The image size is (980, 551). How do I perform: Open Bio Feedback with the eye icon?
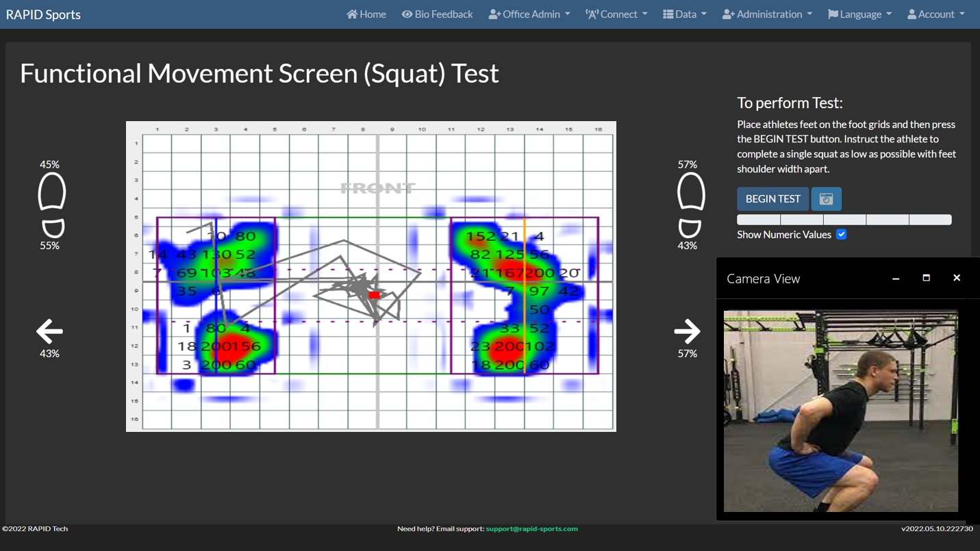pos(437,14)
